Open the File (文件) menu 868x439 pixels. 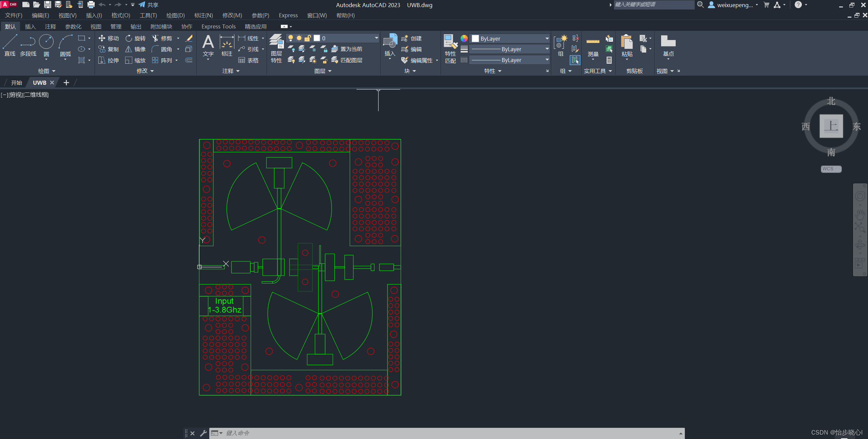point(14,15)
